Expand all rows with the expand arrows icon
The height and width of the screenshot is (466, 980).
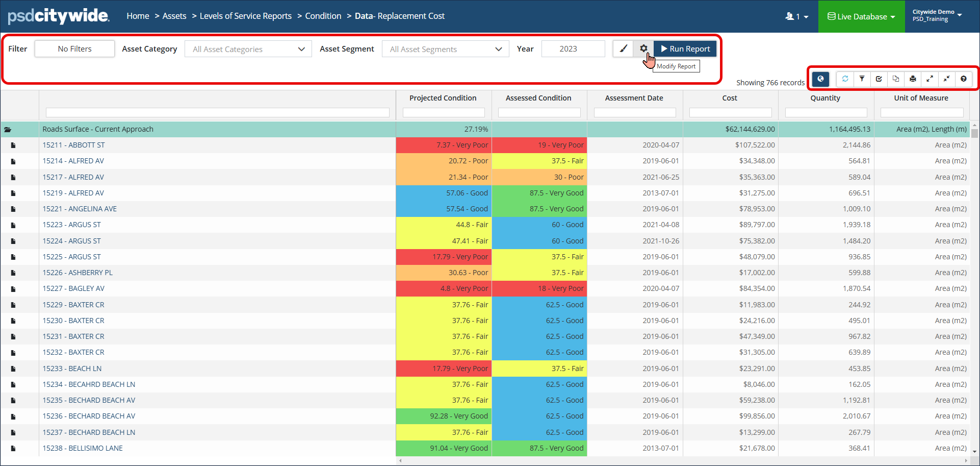930,79
